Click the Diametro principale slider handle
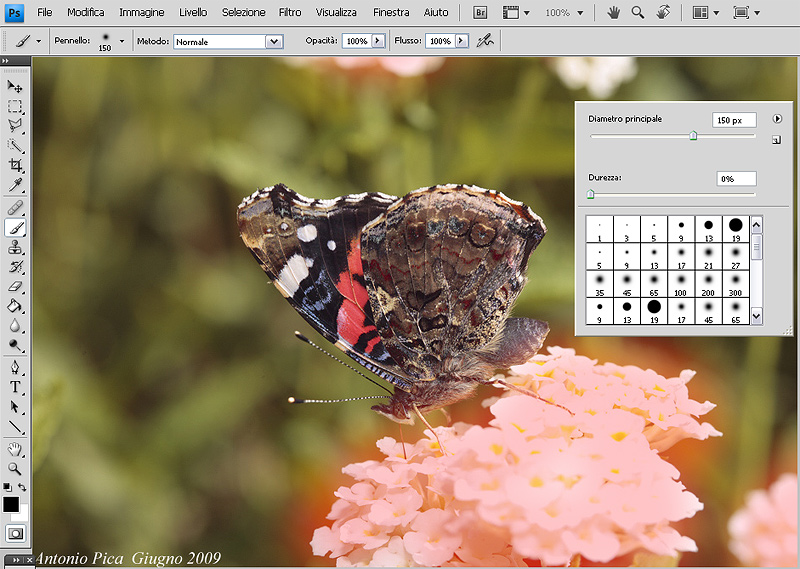 tap(693, 136)
